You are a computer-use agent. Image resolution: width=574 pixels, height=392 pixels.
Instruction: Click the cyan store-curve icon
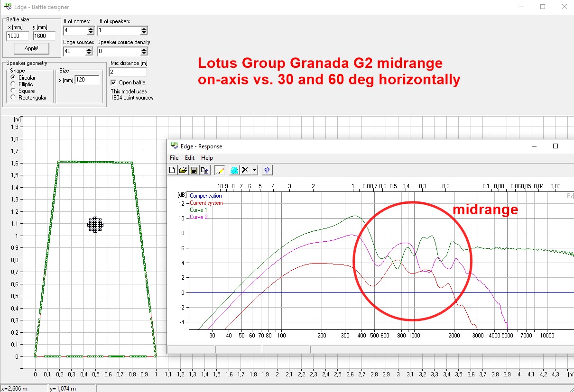pos(234,170)
